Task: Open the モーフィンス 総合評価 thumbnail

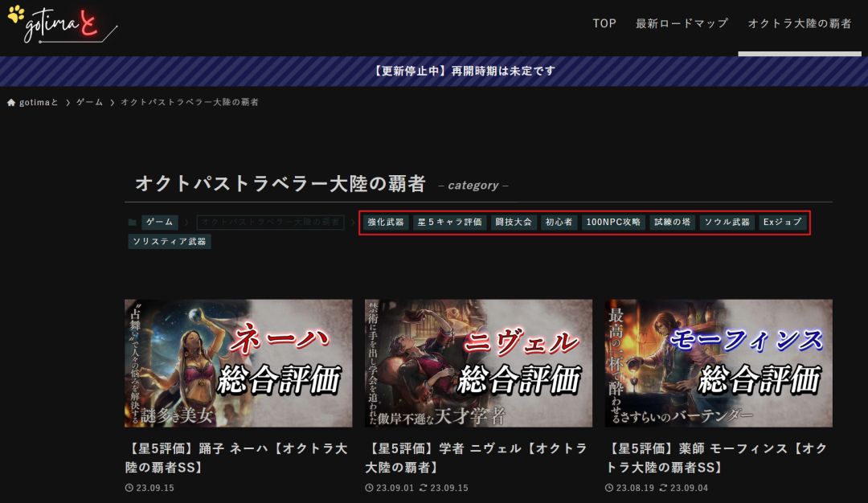Action: pos(719,363)
